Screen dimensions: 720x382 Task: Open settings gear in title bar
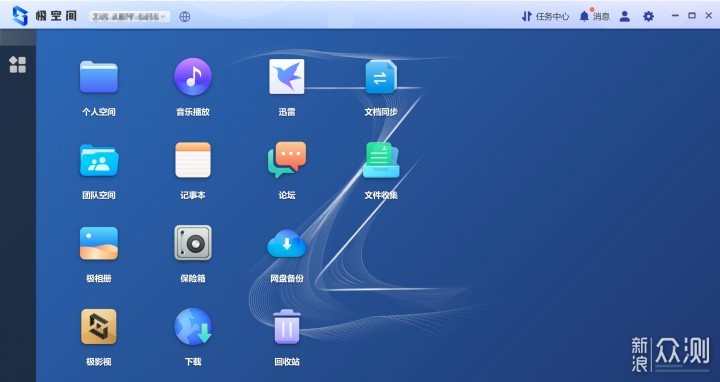(x=648, y=17)
